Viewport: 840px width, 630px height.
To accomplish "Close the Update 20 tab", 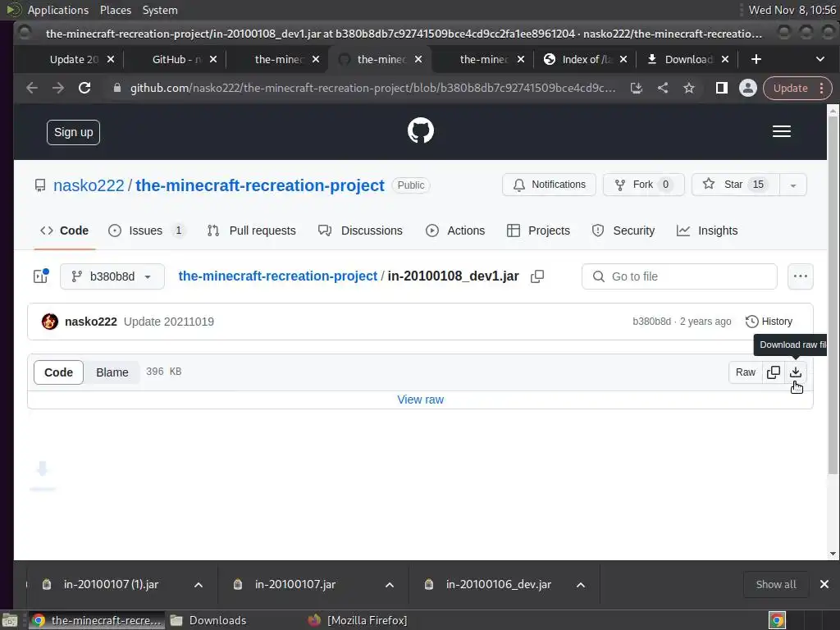I will pyautogui.click(x=111, y=59).
